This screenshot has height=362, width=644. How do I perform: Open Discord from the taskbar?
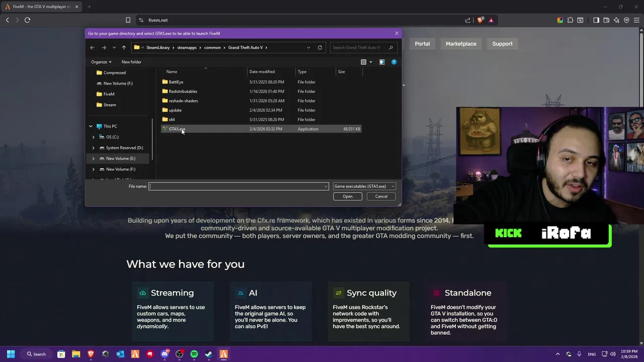pyautogui.click(x=165, y=354)
